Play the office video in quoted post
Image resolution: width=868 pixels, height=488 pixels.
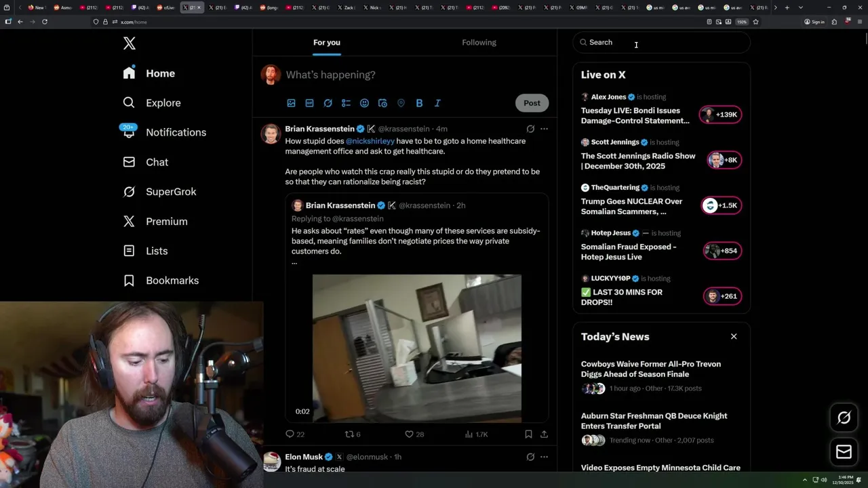[416, 348]
